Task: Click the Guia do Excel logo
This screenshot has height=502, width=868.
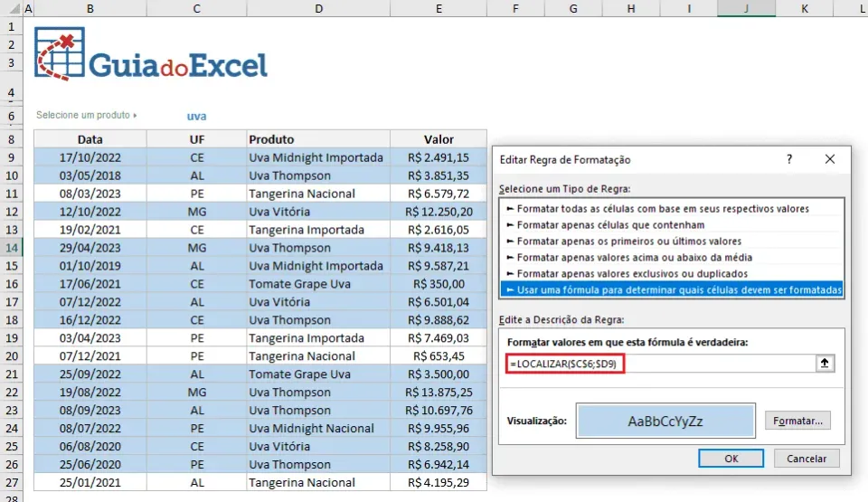Action: pyautogui.click(x=151, y=54)
